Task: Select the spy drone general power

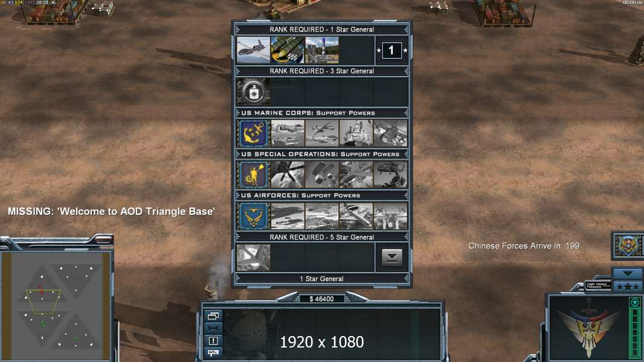Action: coord(253,51)
